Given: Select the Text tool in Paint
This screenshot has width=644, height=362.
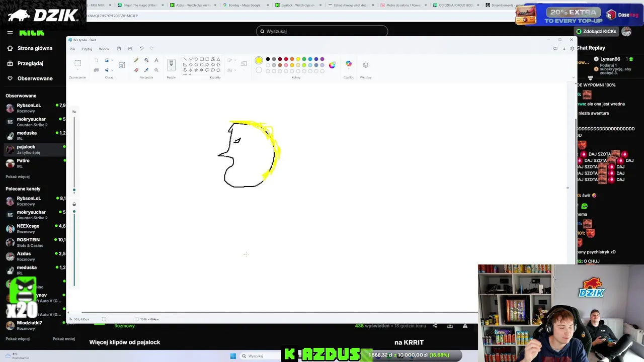Looking at the screenshot, I should coord(156,60).
